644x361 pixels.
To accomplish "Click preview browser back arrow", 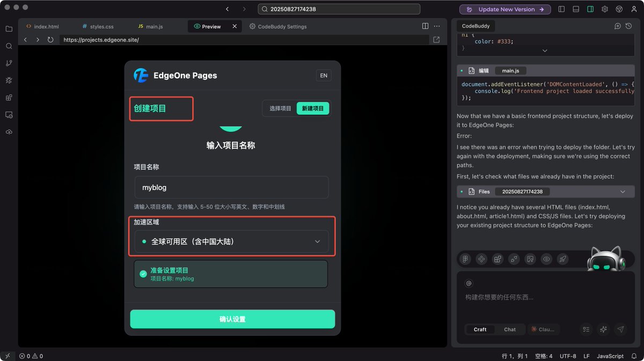I will (25, 40).
